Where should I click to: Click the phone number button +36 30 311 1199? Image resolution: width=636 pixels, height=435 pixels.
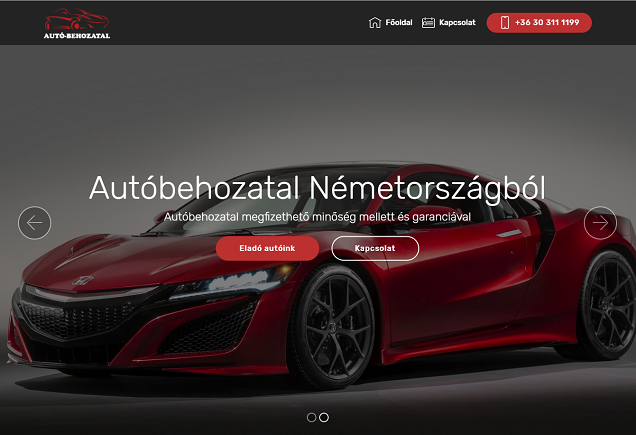click(x=539, y=23)
